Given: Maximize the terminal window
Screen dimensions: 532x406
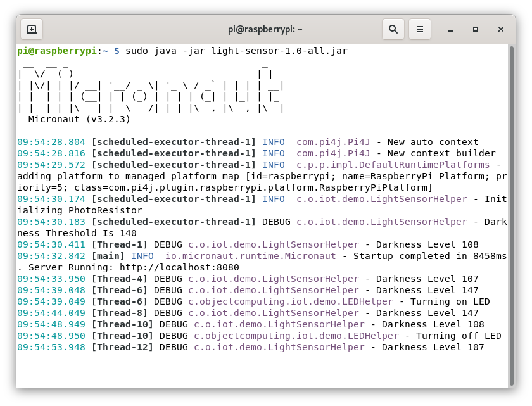Looking at the screenshot, I should (476, 30).
